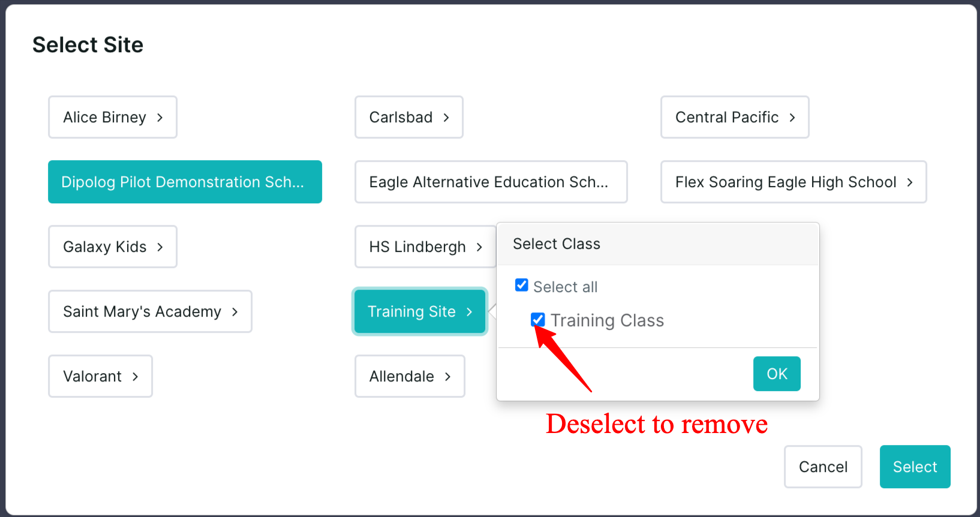Click the Carlsbad chevron icon

pyautogui.click(x=446, y=118)
